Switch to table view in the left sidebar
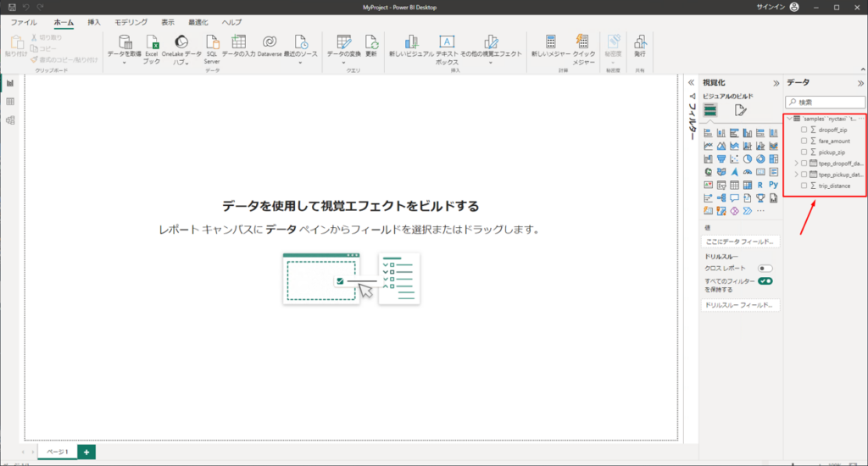The width and height of the screenshot is (868, 466). click(x=10, y=102)
